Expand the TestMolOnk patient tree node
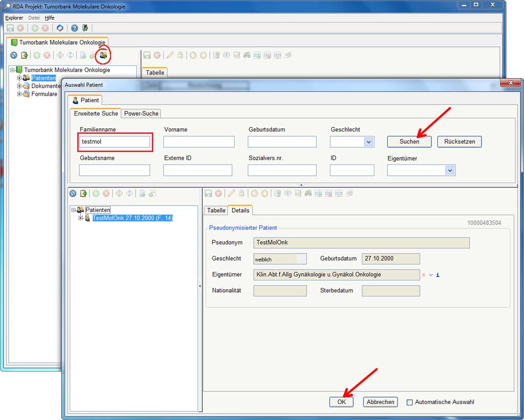The width and height of the screenshot is (524, 420). coord(81,218)
